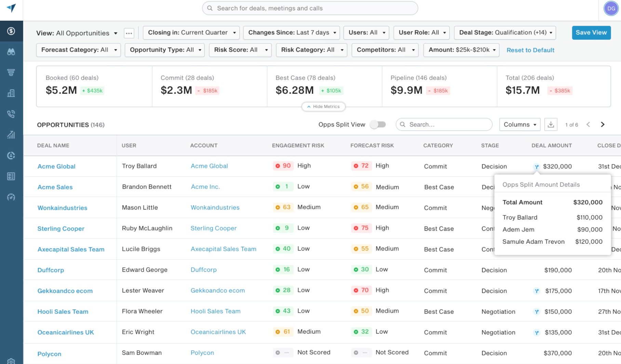This screenshot has width=621, height=364.
Task: Open the Users: All filter
Action: pyautogui.click(x=366, y=32)
